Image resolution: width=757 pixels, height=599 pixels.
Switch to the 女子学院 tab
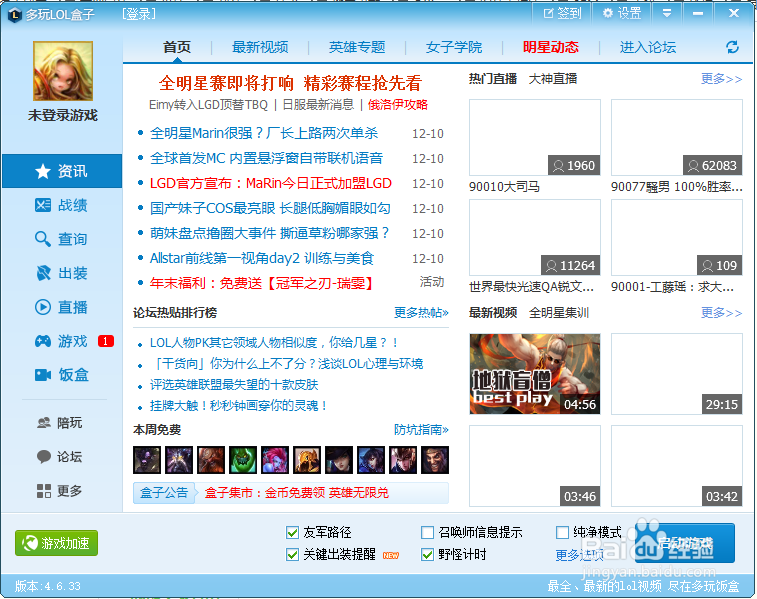click(454, 47)
